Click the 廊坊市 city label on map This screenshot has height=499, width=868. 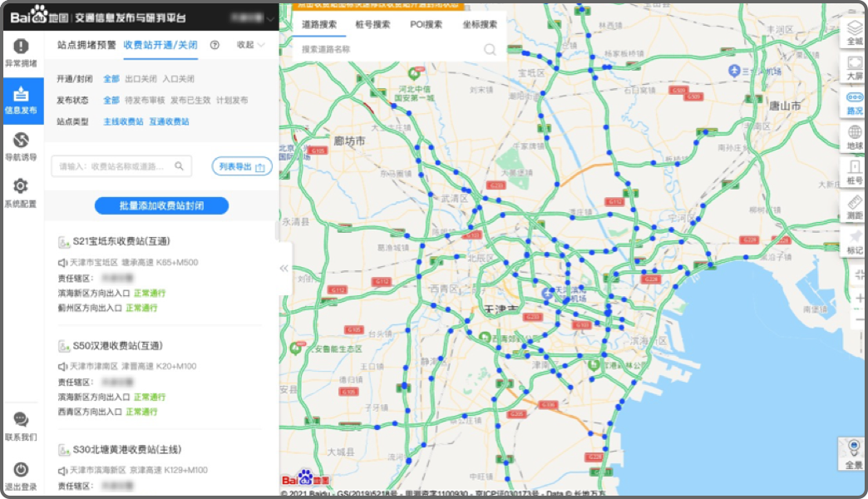click(349, 141)
